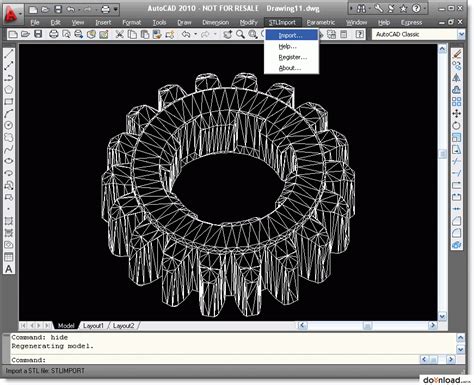Screen dimensions: 474x385
Task: Click the Rotate tool in Modify toolbar
Action: tap(456, 126)
